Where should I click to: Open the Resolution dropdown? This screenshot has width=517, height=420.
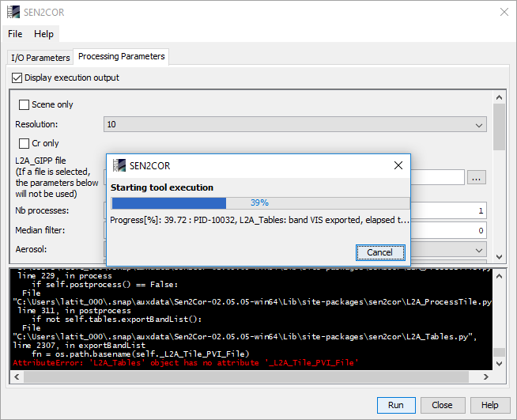click(295, 124)
